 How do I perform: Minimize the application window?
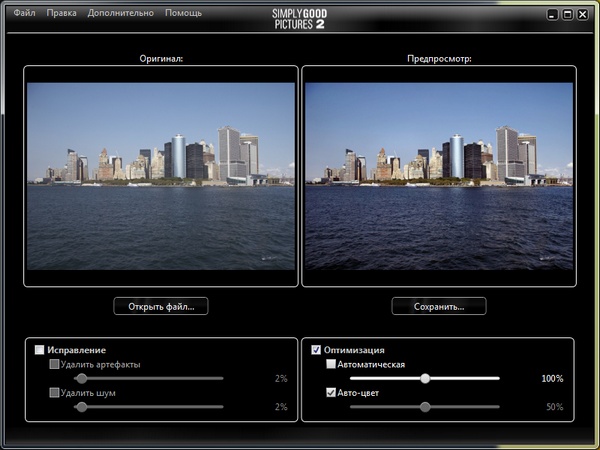point(552,14)
